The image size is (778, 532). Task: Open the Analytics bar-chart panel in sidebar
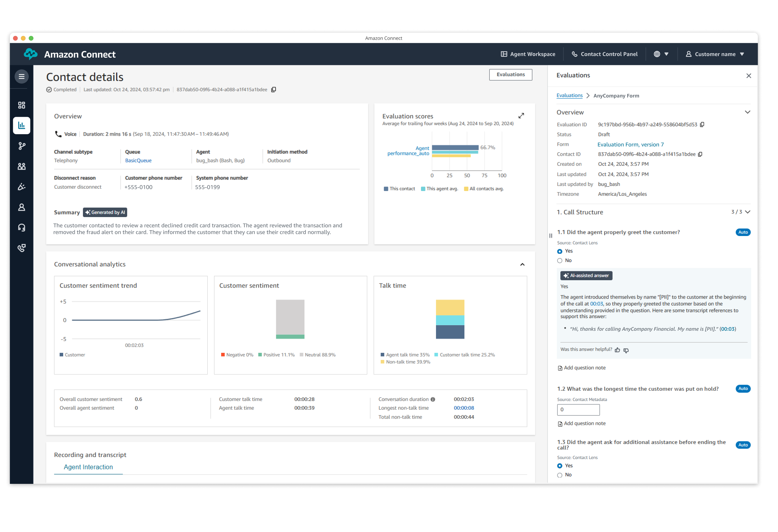21,126
